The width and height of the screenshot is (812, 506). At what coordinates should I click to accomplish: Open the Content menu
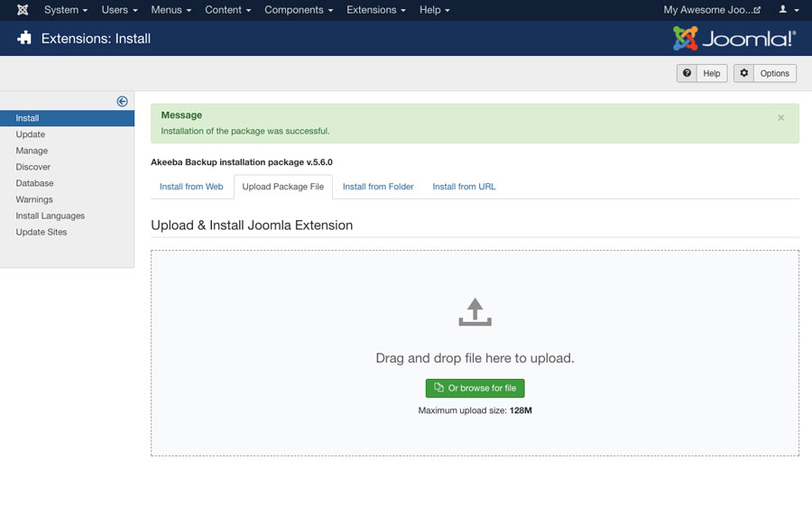228,10
